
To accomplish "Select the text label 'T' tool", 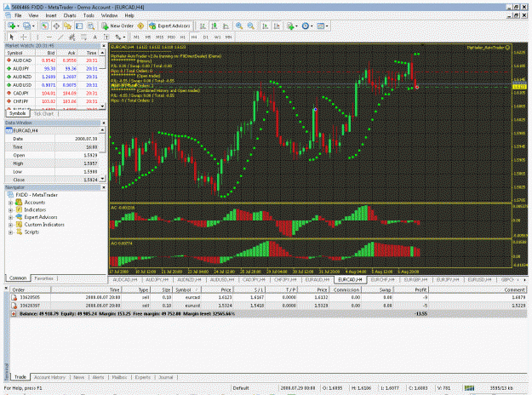I will [x=106, y=37].
